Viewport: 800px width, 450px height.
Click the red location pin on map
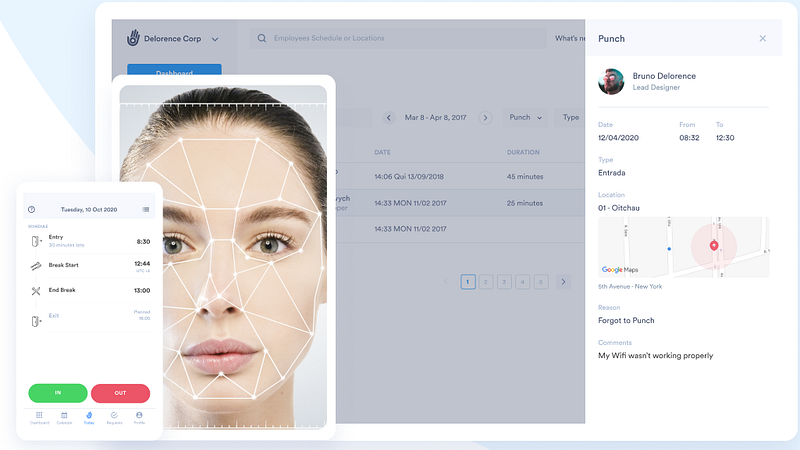pos(714,246)
